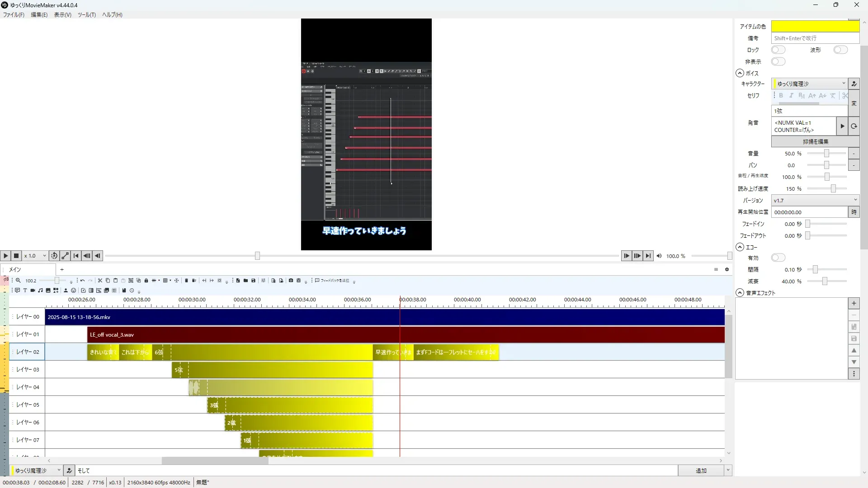
Task: Click the lock icon in timeline toolbar
Action: point(146,281)
